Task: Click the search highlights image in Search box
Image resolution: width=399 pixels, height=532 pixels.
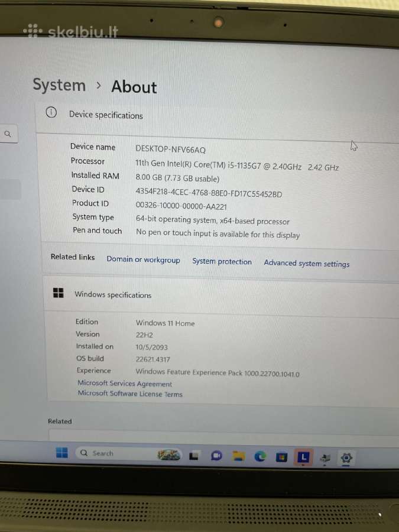Action: click(168, 455)
